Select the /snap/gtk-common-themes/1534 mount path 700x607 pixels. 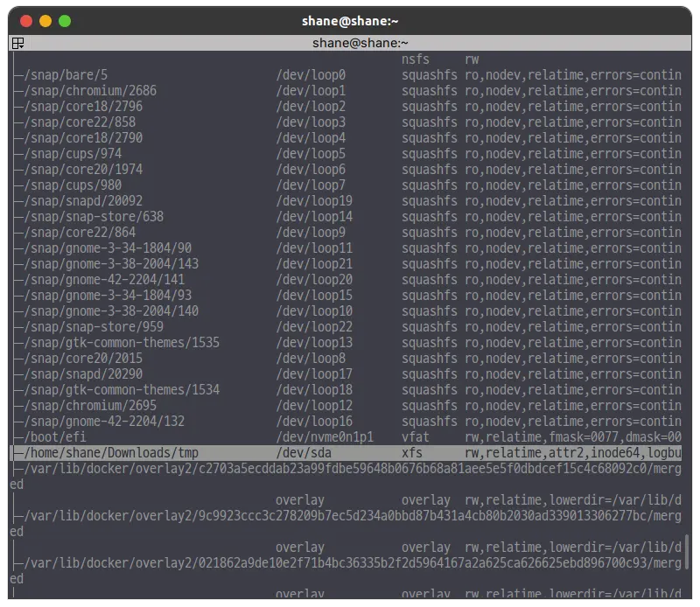coord(122,390)
